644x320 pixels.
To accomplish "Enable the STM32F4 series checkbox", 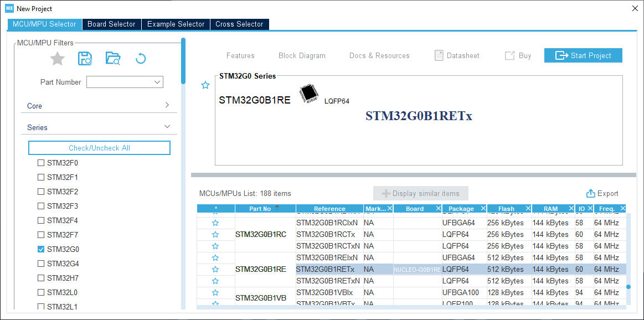I will (41, 220).
